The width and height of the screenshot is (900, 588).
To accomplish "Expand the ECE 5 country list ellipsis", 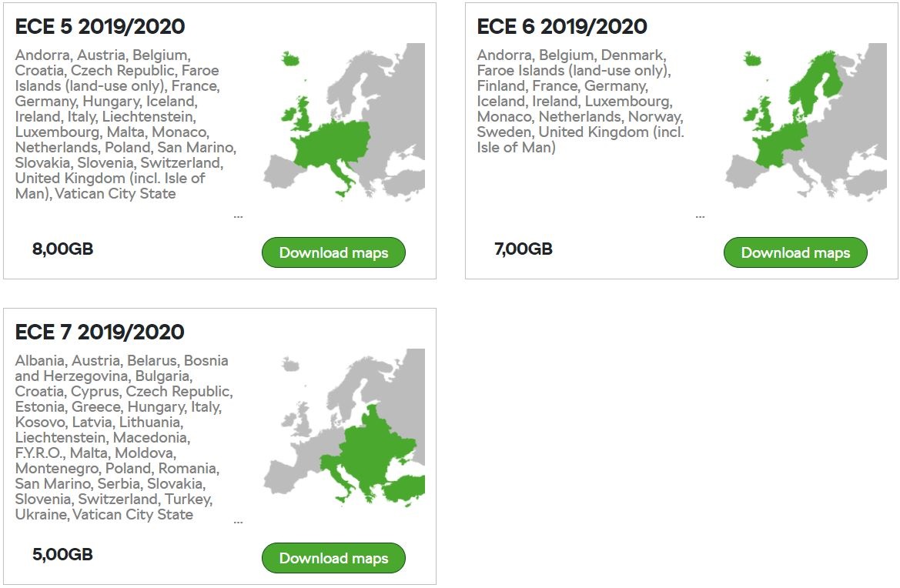I will pyautogui.click(x=238, y=216).
